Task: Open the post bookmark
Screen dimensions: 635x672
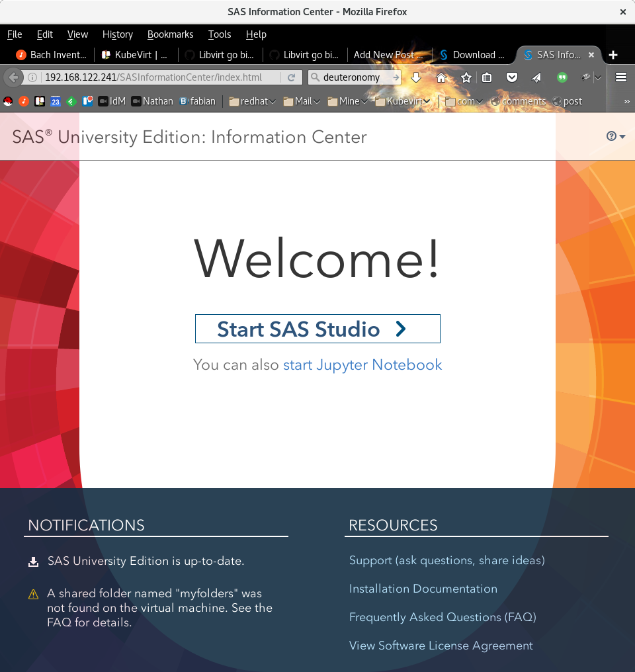Action: pyautogui.click(x=568, y=102)
